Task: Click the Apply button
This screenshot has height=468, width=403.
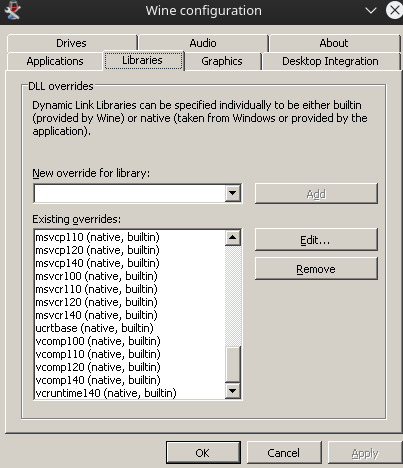Action: tap(365, 453)
